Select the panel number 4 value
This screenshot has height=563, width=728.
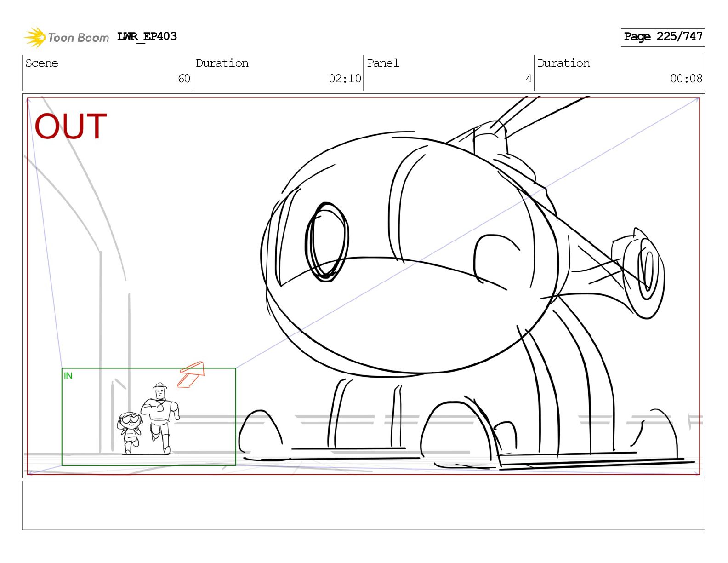(x=529, y=79)
